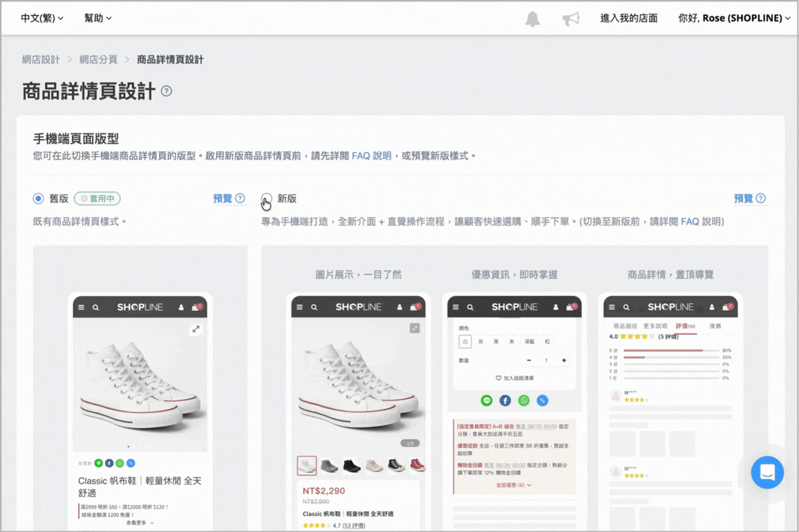Select 白 color option in preview
The image size is (799, 532).
point(465,342)
